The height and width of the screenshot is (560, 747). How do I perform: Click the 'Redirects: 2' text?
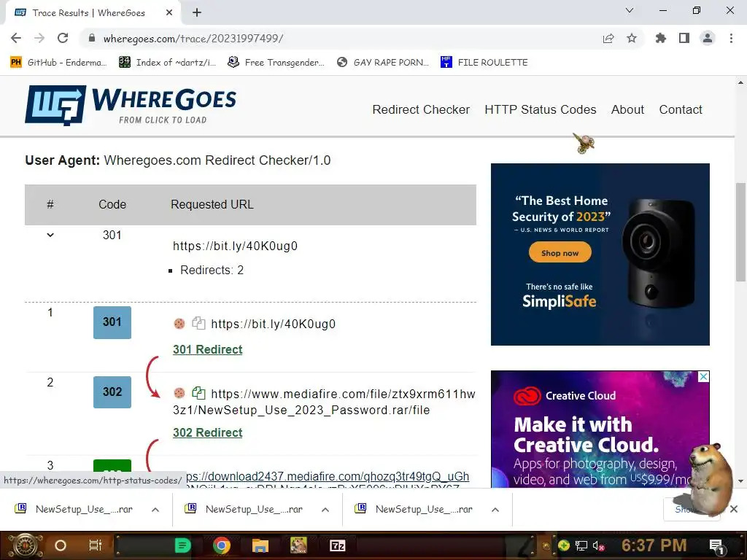tap(212, 270)
